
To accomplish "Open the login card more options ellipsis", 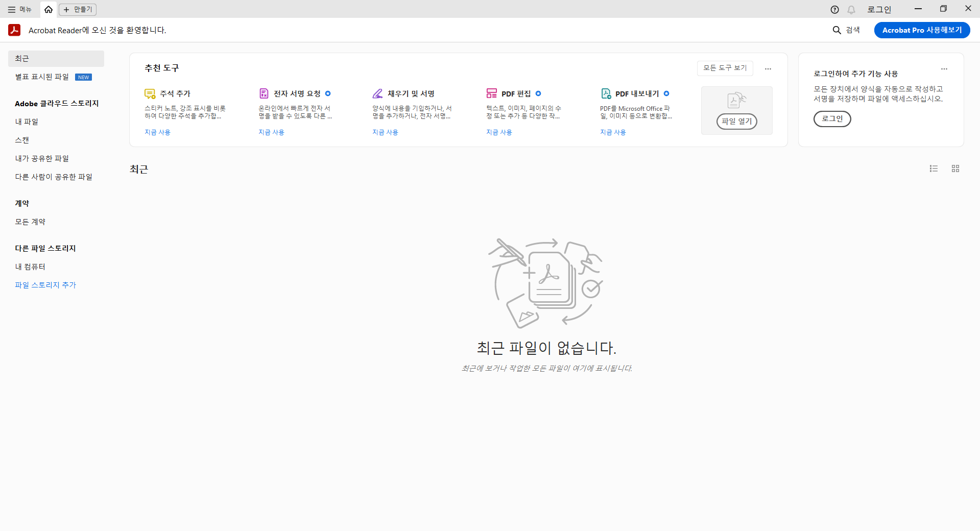I will 944,68.
